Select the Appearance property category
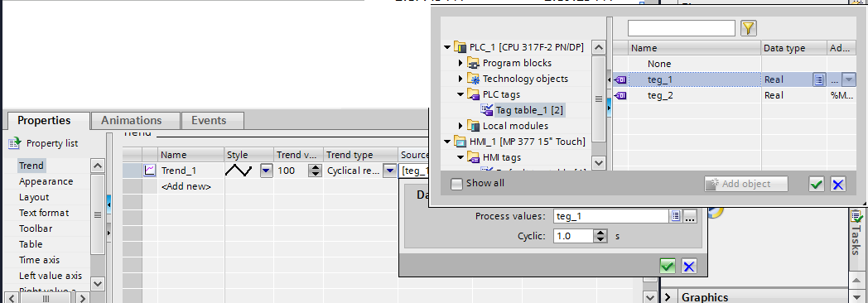Screen dimensions: 868x303 point(46,181)
